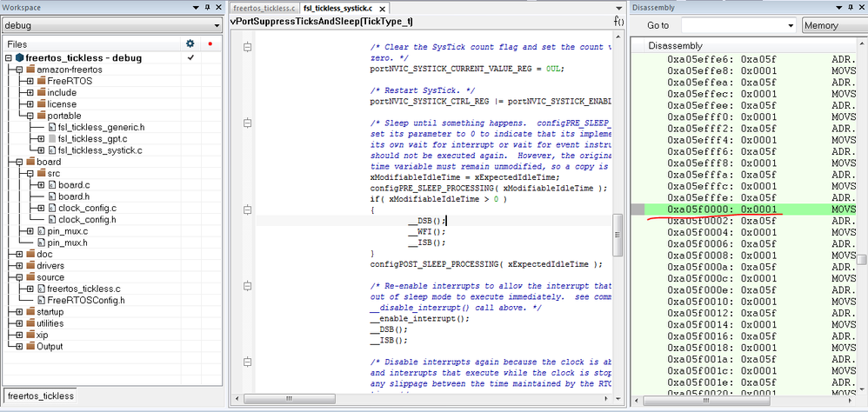Click the __enable_interrupt(); code line
The width and height of the screenshot is (868, 412).
click(x=419, y=318)
